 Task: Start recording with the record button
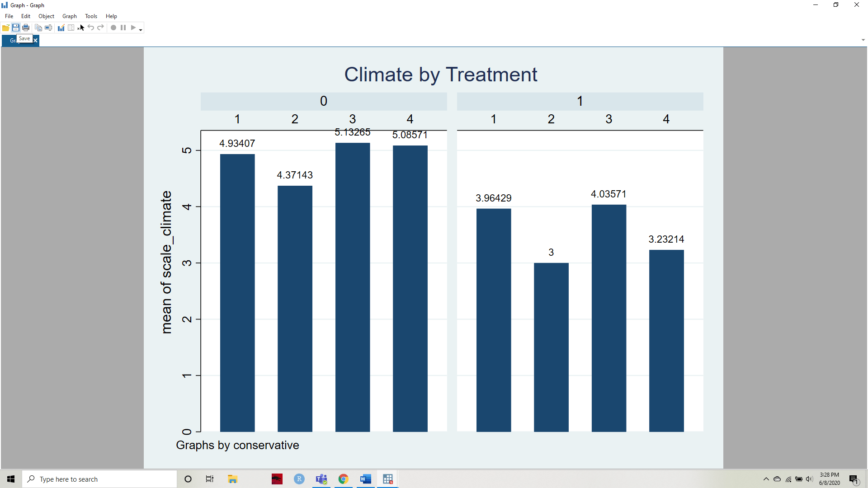[113, 28]
